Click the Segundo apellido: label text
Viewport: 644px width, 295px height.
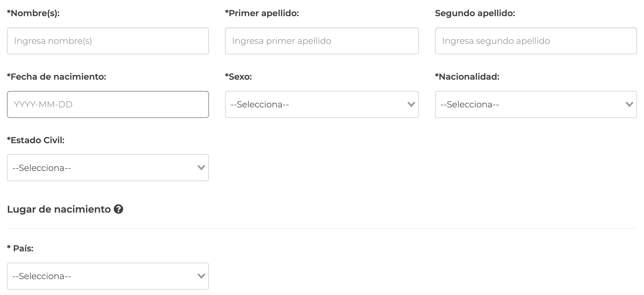[x=475, y=13]
